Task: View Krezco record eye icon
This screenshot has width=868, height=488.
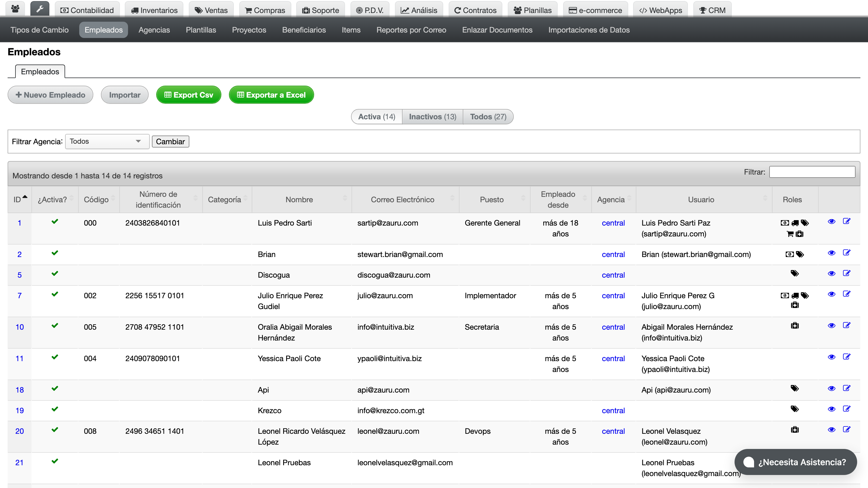Action: click(x=831, y=409)
